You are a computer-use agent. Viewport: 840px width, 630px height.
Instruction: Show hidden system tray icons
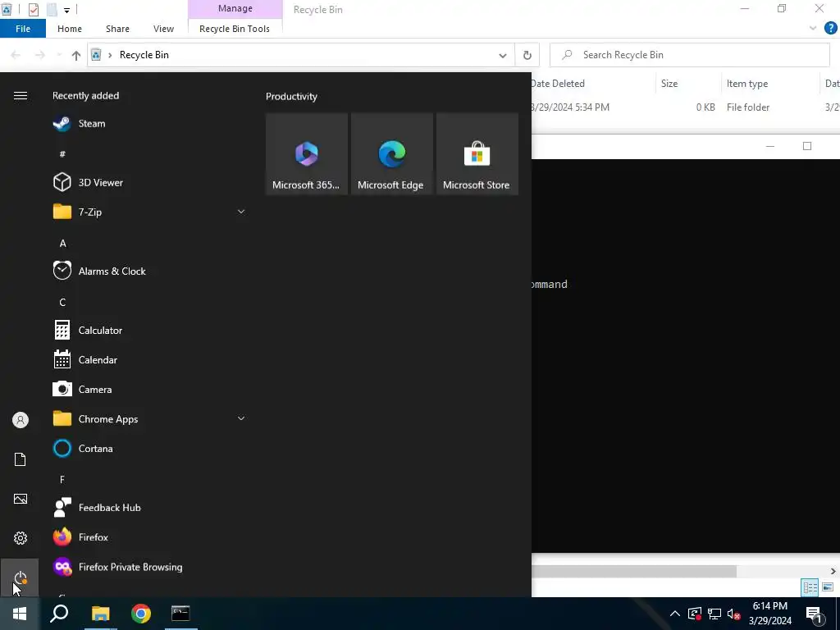click(675, 614)
